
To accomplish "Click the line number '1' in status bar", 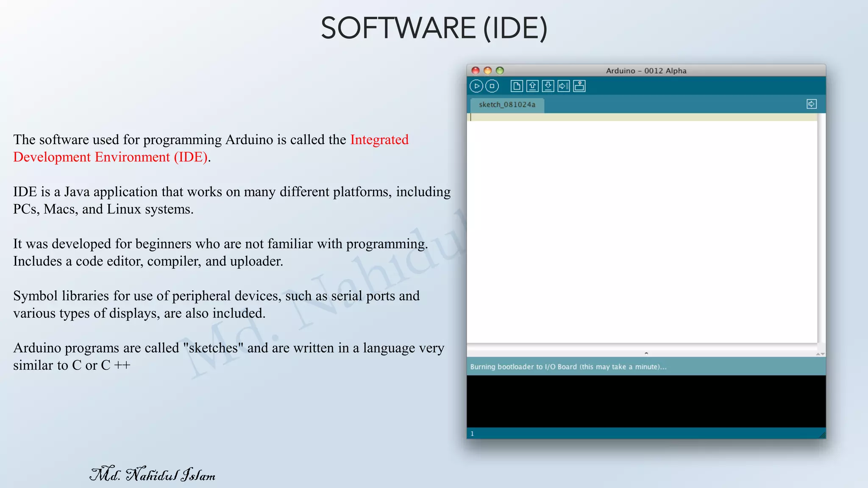I will [472, 434].
